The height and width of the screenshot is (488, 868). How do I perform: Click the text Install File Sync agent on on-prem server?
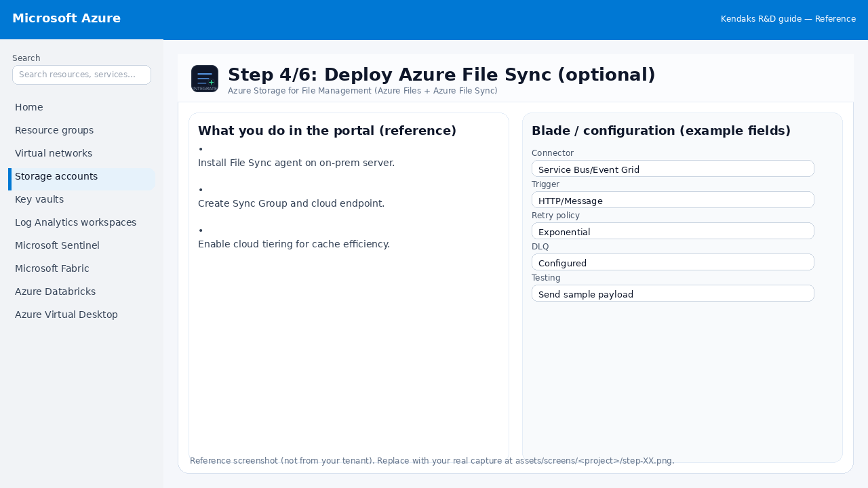[296, 163]
